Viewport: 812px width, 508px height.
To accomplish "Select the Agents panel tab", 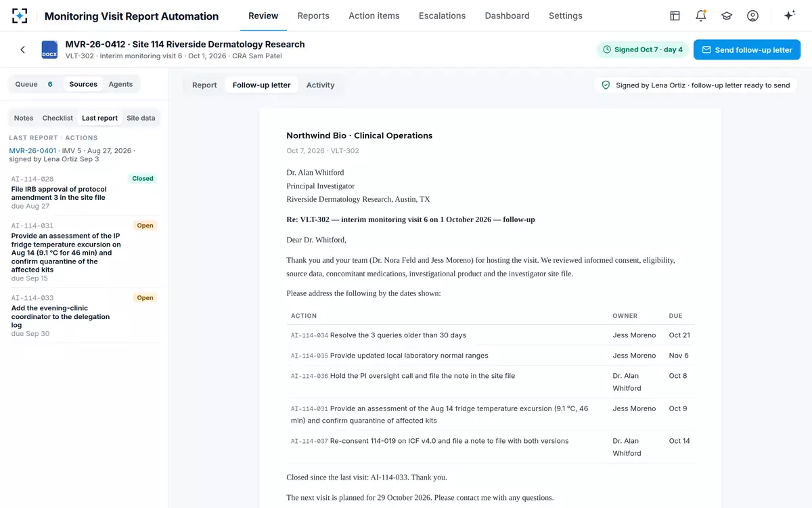I will click(120, 84).
